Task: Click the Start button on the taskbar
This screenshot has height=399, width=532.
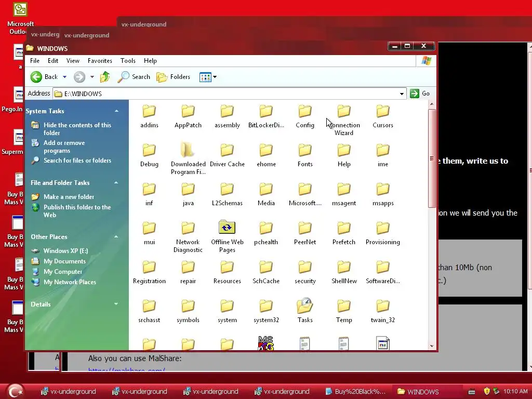Action: click(x=15, y=391)
